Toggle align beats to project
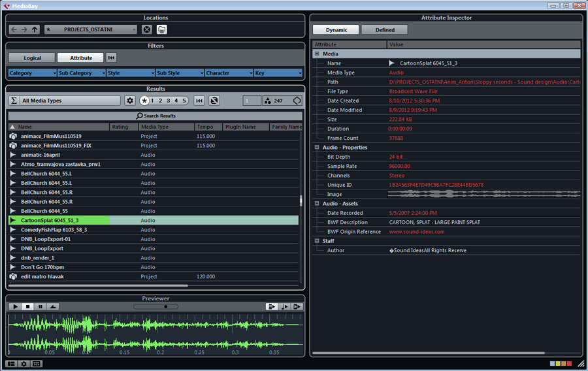The image size is (588, 371). tap(285, 306)
